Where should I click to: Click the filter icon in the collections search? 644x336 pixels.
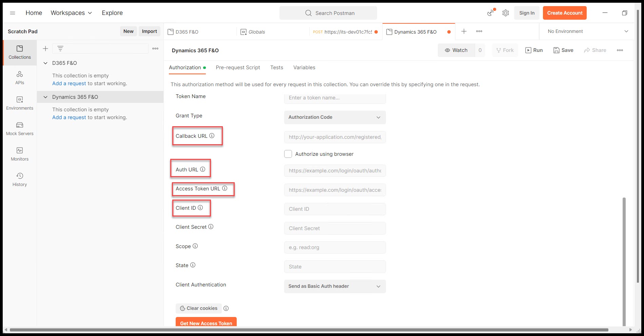(x=60, y=49)
